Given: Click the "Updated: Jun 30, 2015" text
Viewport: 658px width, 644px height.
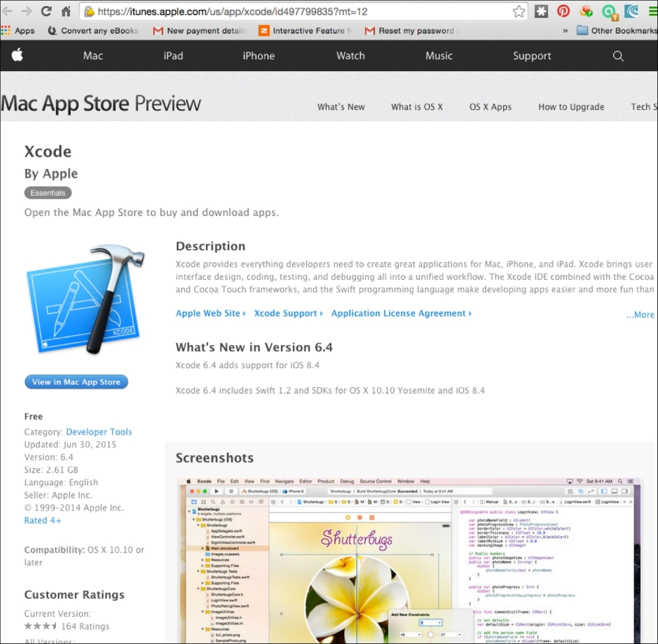Looking at the screenshot, I should coord(70,444).
